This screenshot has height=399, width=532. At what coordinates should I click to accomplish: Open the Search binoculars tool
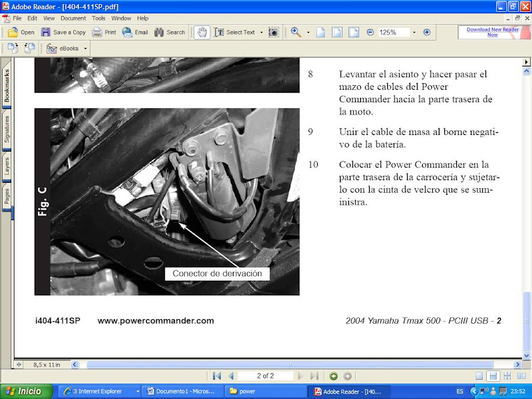coord(170,32)
